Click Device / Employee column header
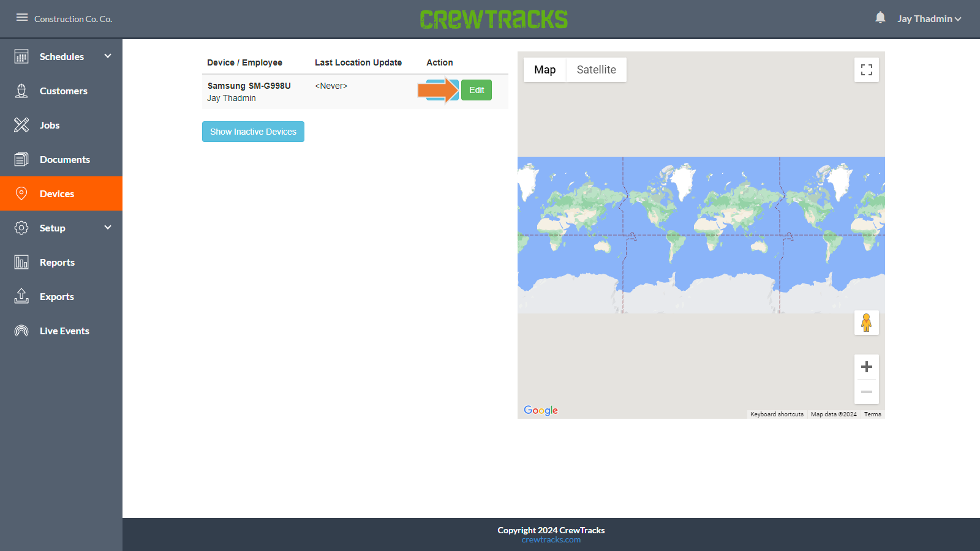Screen dimensions: 980x551 click(x=244, y=62)
